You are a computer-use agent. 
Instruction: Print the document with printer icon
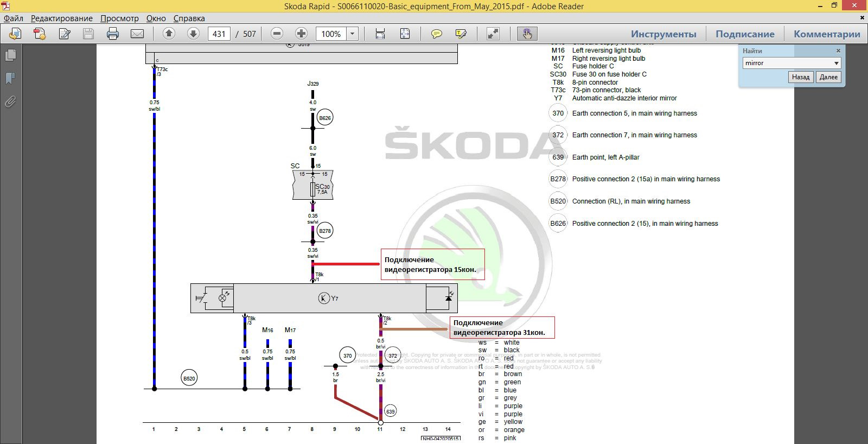pos(113,34)
